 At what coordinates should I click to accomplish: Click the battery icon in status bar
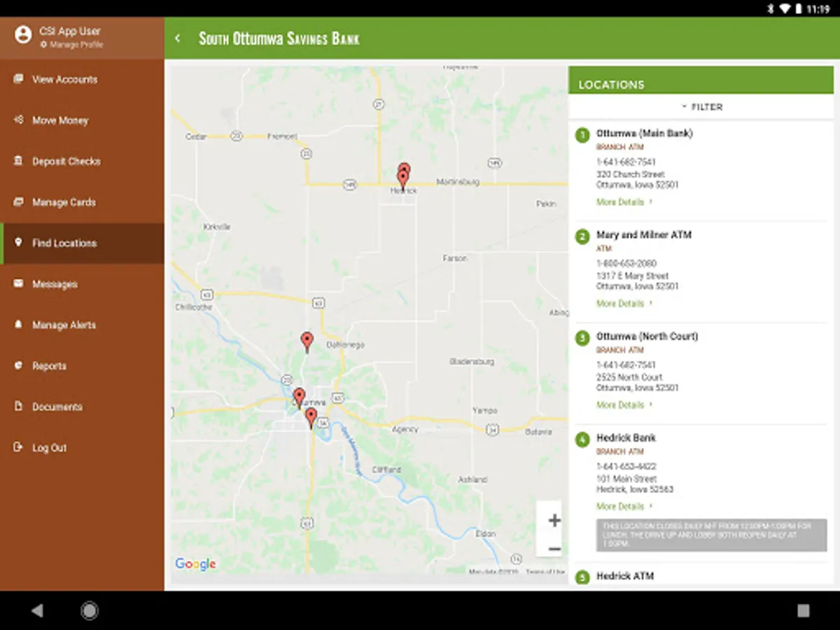coord(797,8)
